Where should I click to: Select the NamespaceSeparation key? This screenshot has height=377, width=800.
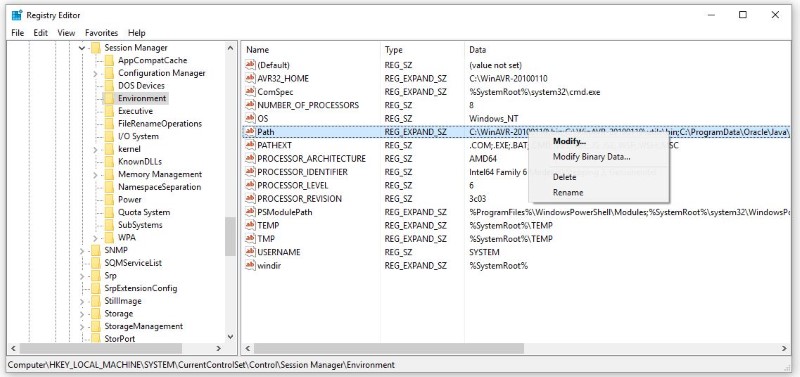pos(159,187)
